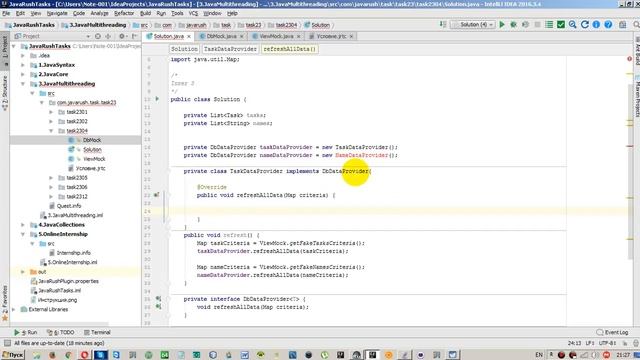Expand the task2301 folder

(51, 112)
